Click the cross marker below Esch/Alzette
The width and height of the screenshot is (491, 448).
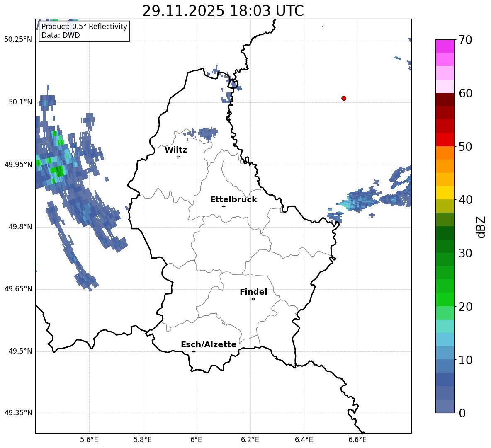[194, 351]
